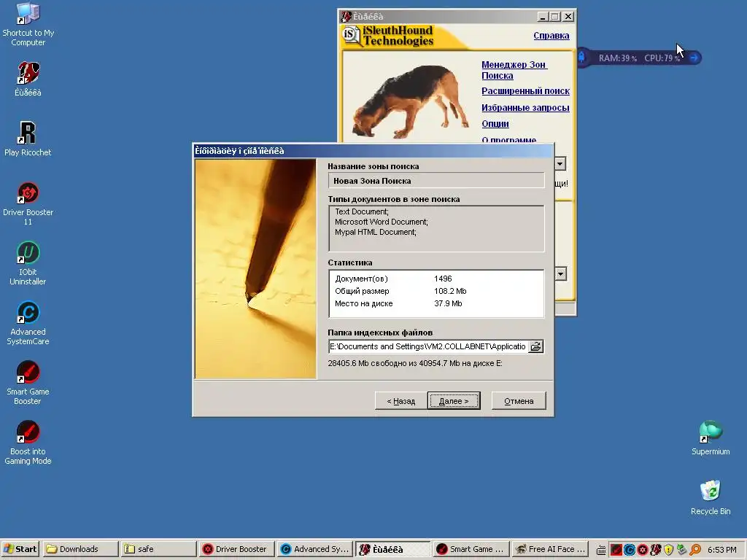747x560 pixels.
Task: Select the IObit Uninstaller desktop icon
Action: [28, 263]
